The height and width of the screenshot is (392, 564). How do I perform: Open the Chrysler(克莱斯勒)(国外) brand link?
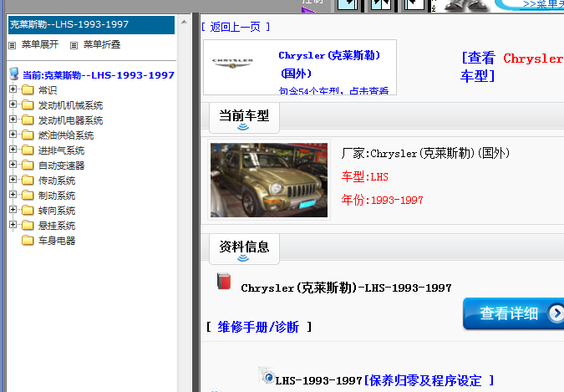329,64
